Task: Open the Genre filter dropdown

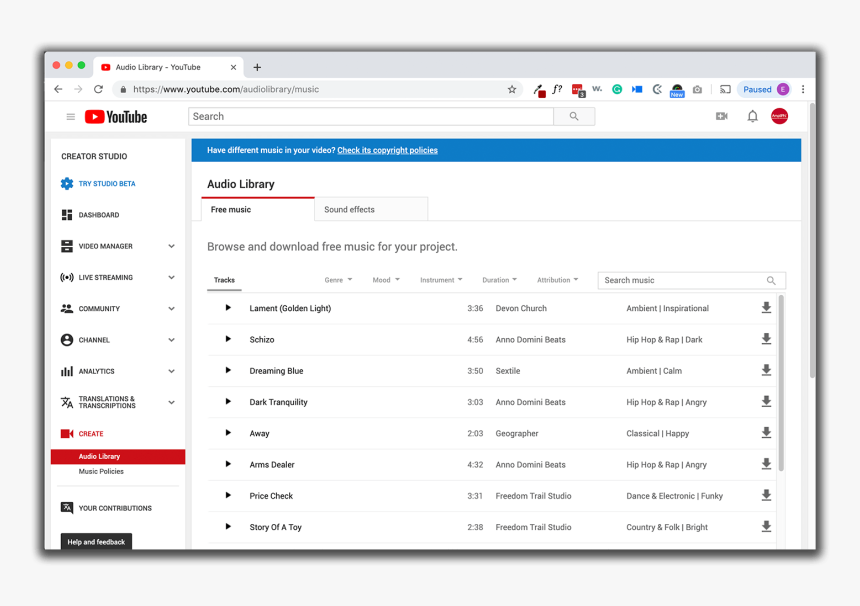Action: click(338, 280)
